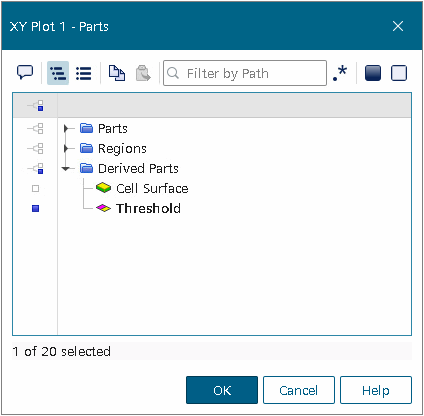Image resolution: width=424 pixels, height=416 pixels.
Task: Toggle regular expression filter icon
Action: [x=340, y=73]
